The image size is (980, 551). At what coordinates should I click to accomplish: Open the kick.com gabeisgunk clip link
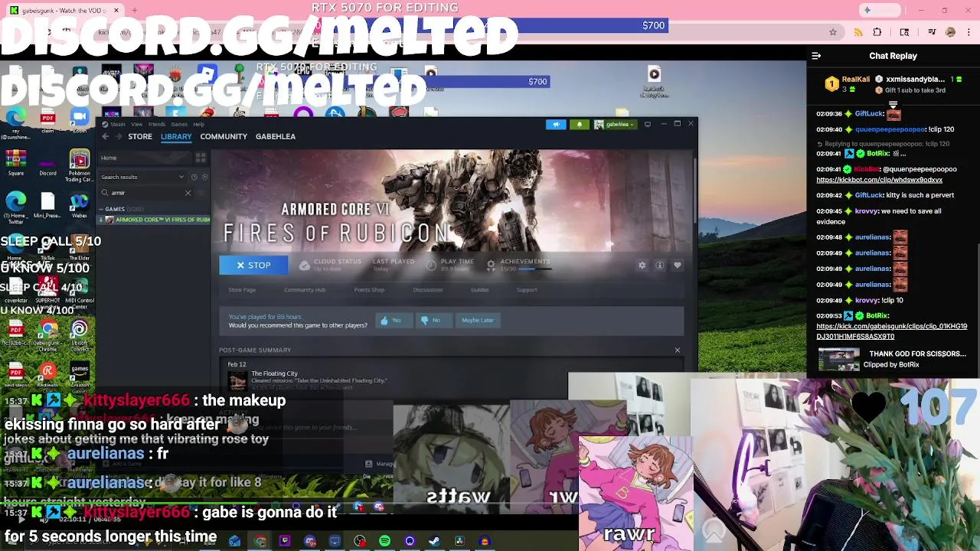coord(891,331)
